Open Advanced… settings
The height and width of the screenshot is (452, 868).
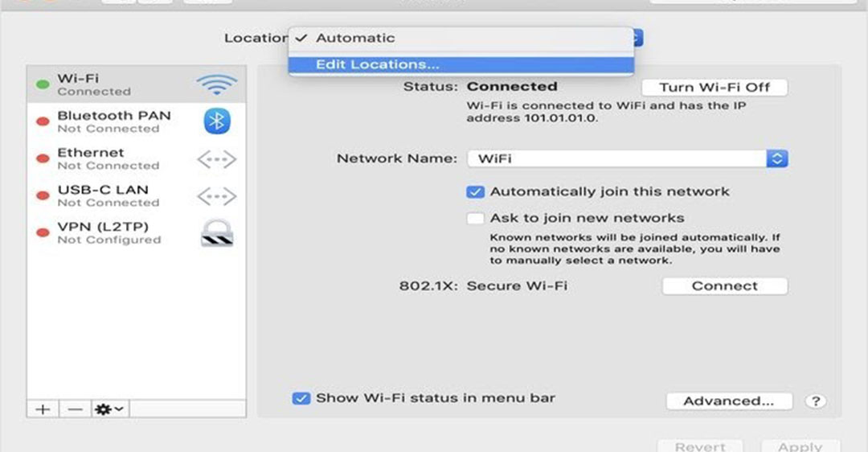tap(728, 401)
